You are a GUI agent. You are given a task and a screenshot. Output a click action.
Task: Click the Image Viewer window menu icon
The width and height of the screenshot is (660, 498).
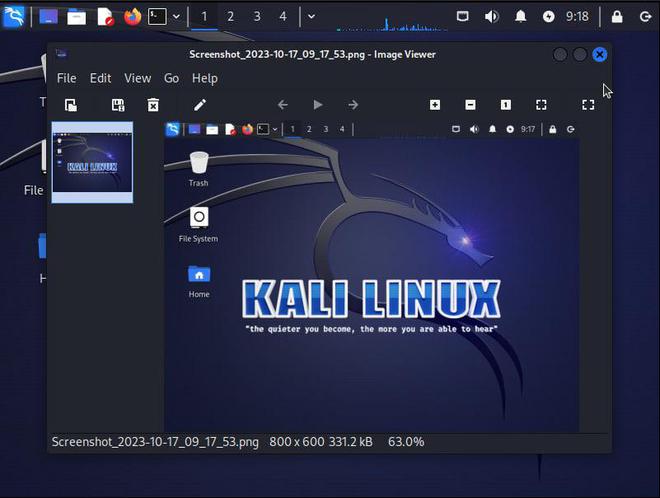pyautogui.click(x=61, y=53)
